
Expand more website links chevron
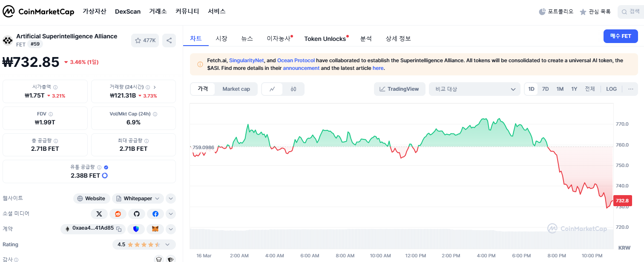(170, 199)
